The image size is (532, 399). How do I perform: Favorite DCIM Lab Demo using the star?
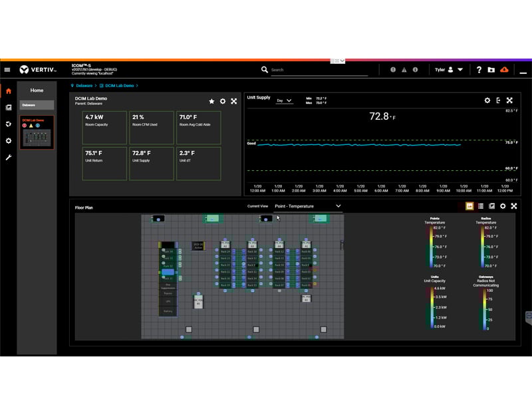point(212,102)
